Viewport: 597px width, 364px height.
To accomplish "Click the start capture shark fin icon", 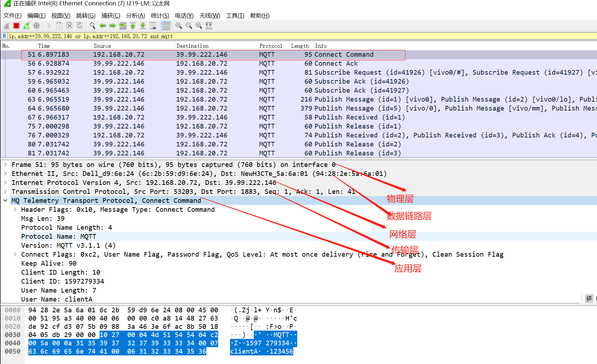I will [6, 26].
